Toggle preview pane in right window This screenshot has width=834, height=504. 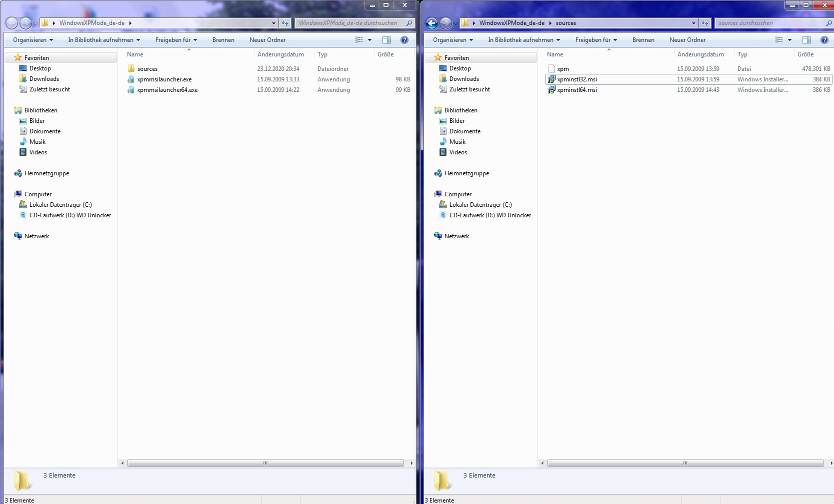tap(806, 40)
